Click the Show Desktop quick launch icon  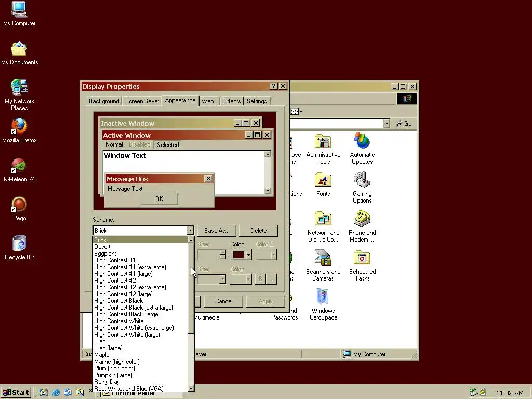[44, 393]
